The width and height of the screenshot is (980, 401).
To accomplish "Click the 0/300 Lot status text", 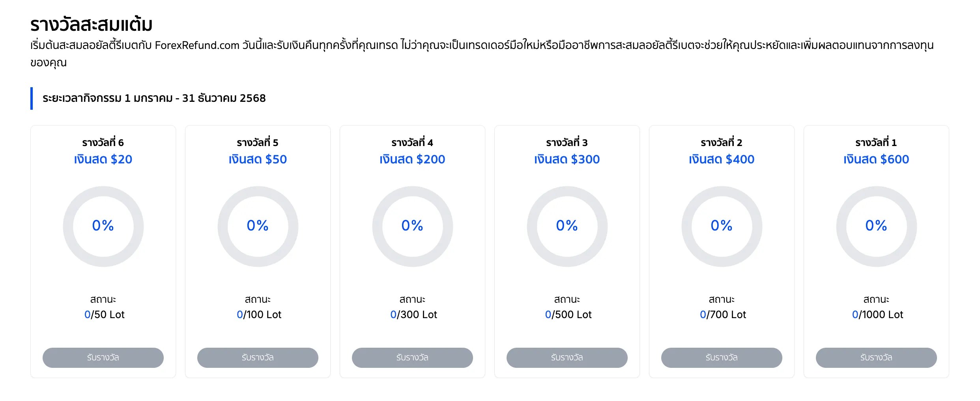I will tap(413, 315).
